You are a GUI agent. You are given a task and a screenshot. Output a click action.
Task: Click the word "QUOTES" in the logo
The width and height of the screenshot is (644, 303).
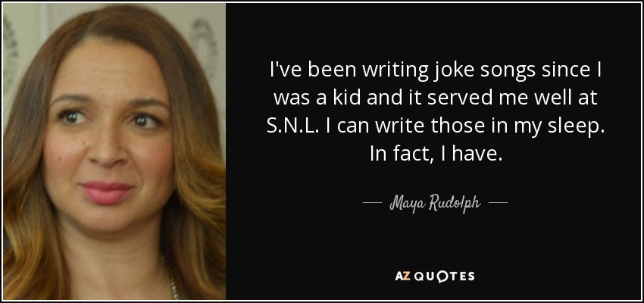click(x=443, y=276)
